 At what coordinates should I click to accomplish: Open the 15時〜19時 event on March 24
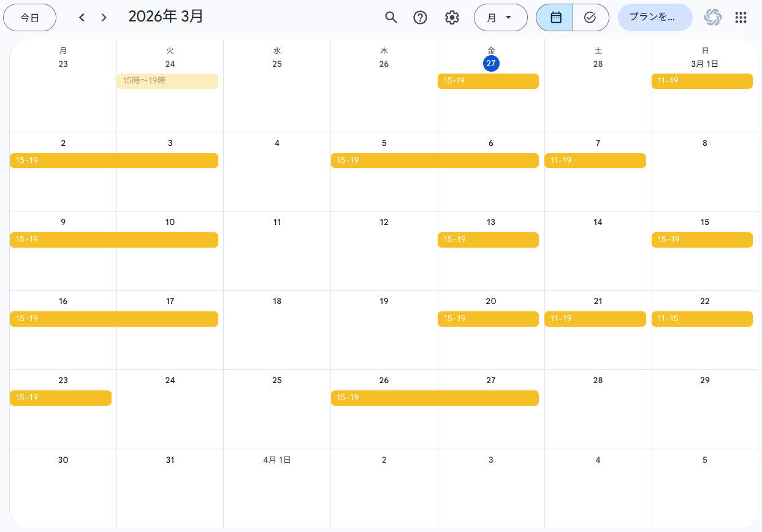[x=167, y=81]
